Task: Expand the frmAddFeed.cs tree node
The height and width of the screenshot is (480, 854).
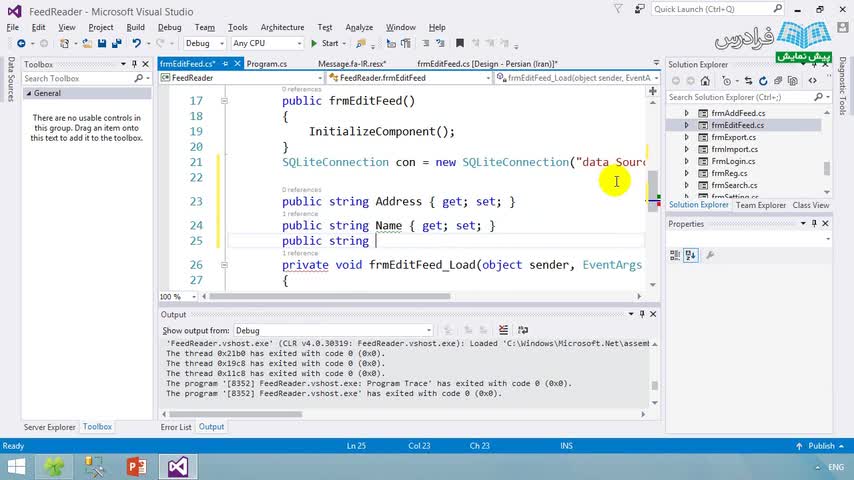Action: 686,113
